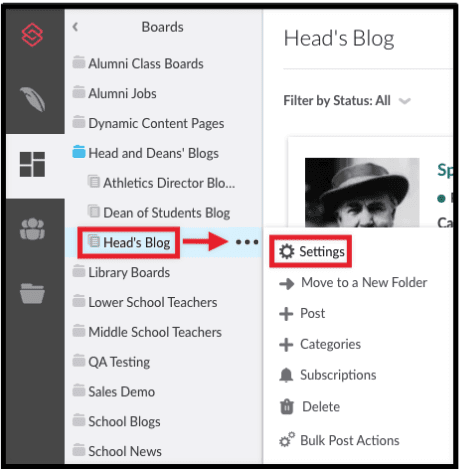Click the man in hat post thumbnail

click(362, 192)
